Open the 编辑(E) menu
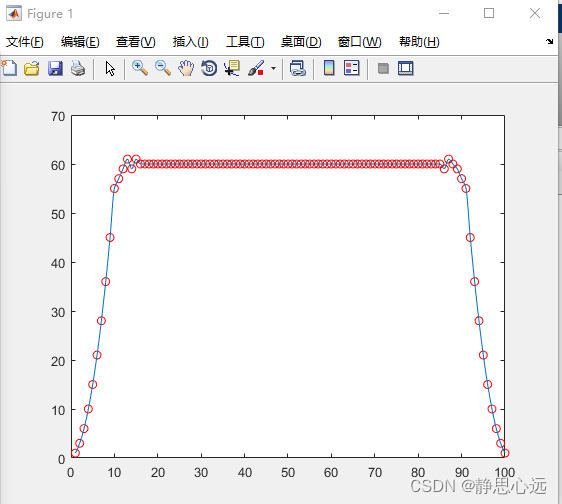 80,42
